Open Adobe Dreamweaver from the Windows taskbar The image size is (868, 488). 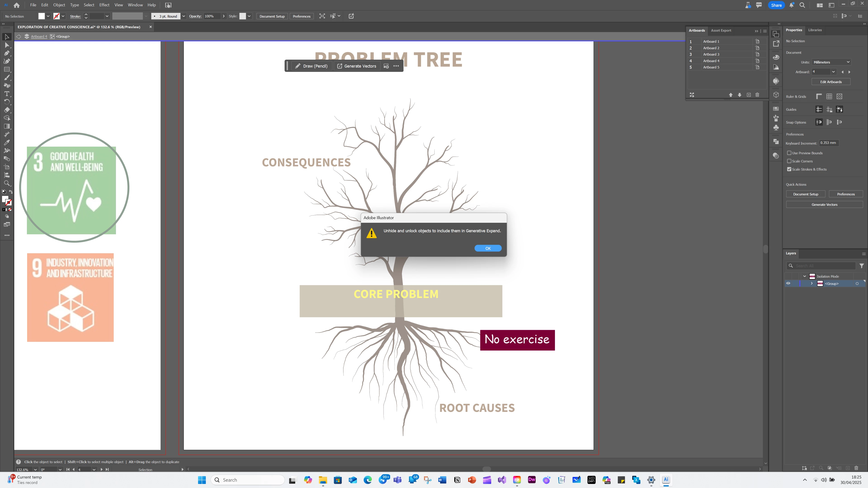pos(532,480)
